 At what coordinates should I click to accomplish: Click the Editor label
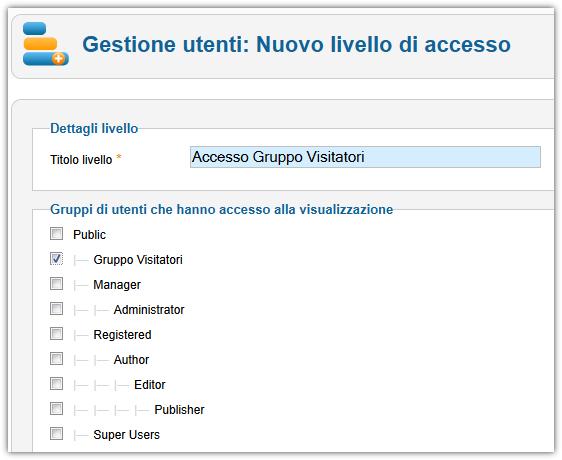(150, 385)
